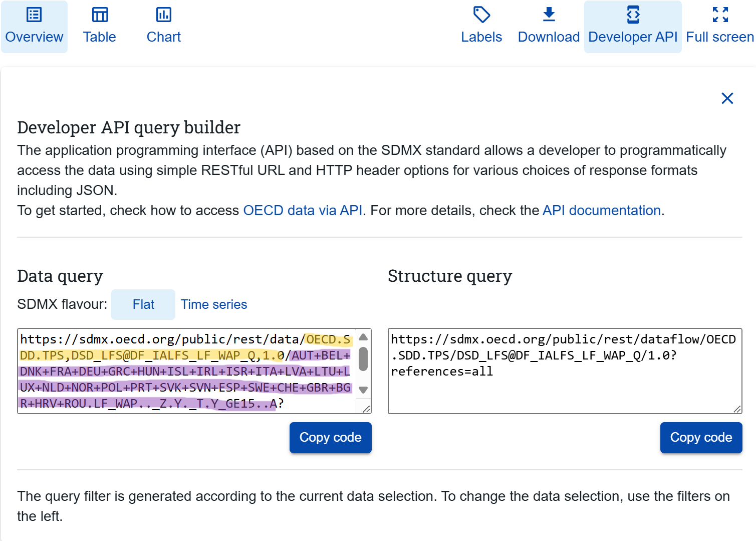756x541 pixels.
Task: Enter Full screen mode
Action: pyautogui.click(x=719, y=27)
